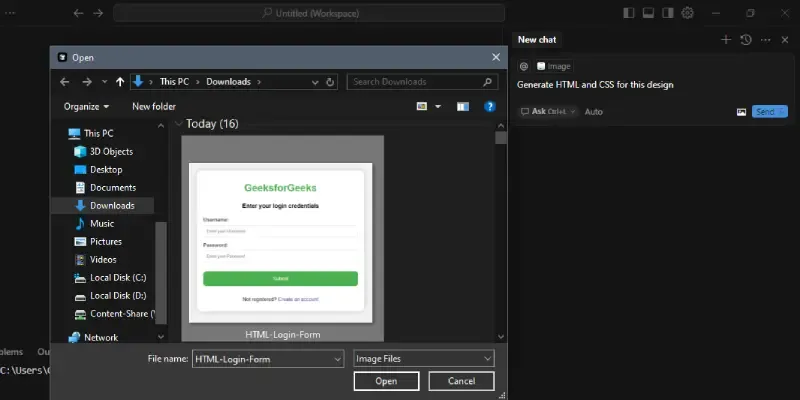Select This PC in navigation tree
Viewport: 800px width, 400px height.
tap(91, 134)
